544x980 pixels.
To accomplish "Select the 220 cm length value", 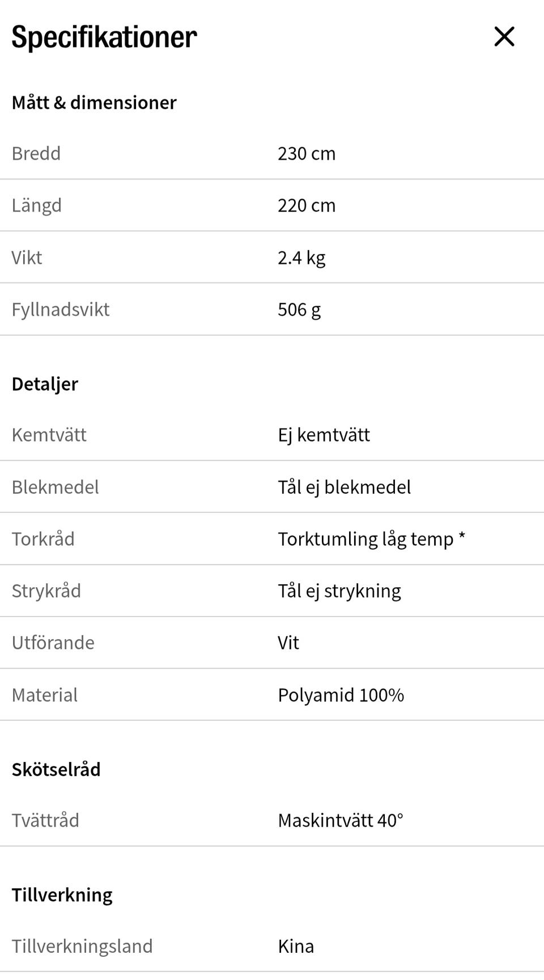I will (x=307, y=206).
